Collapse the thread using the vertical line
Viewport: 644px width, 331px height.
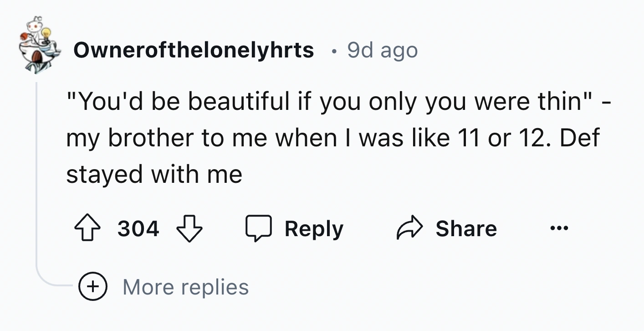[x=36, y=173]
